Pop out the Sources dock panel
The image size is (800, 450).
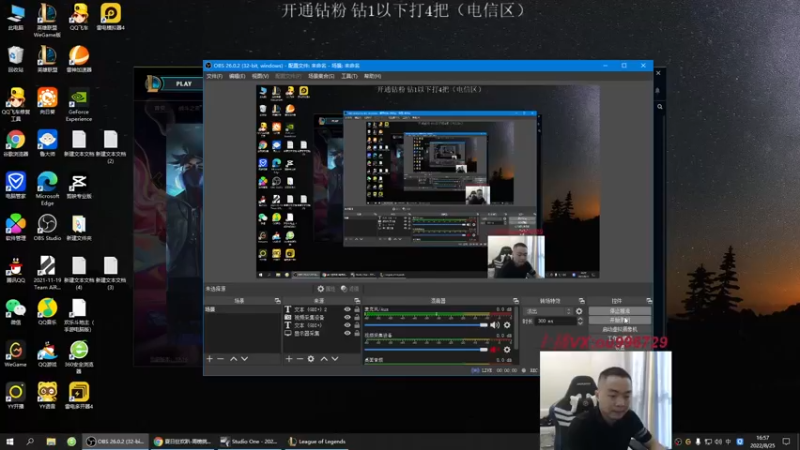coord(357,301)
